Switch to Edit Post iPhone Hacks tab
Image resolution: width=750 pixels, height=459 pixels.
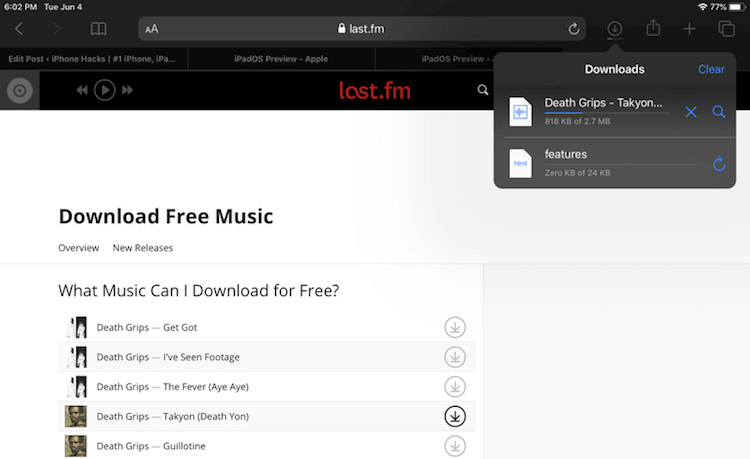(x=94, y=59)
